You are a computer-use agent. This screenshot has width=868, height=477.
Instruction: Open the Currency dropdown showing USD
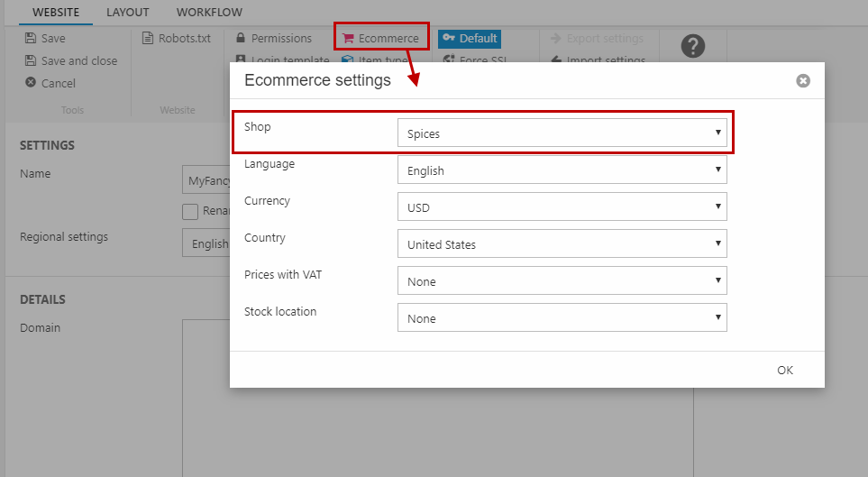pos(562,207)
